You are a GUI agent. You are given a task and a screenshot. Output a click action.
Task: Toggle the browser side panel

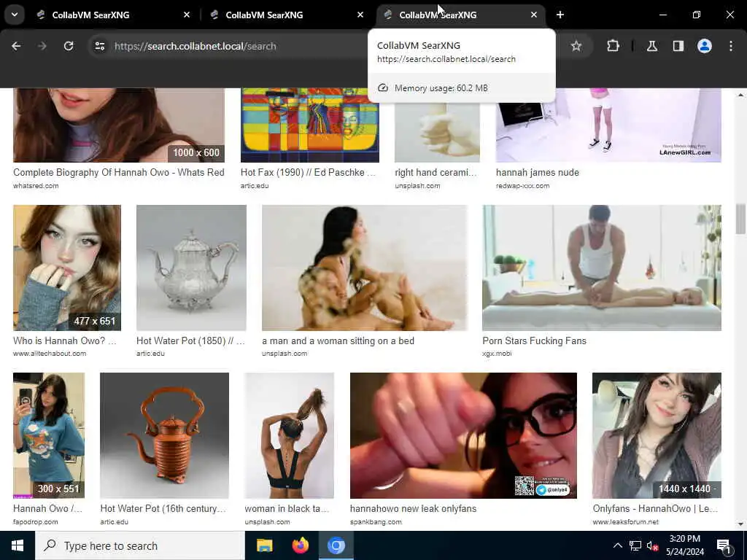pyautogui.click(x=678, y=46)
